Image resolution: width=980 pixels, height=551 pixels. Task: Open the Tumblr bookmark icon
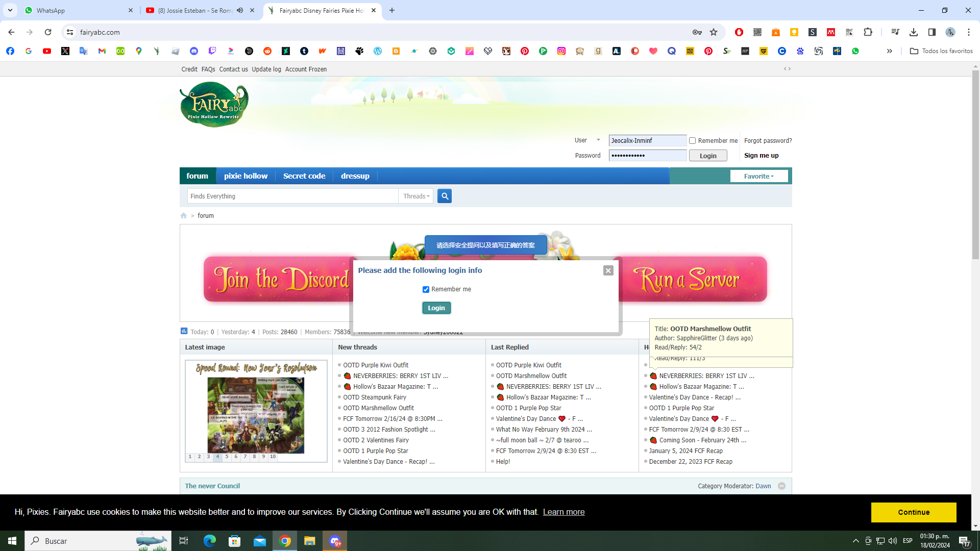304,51
